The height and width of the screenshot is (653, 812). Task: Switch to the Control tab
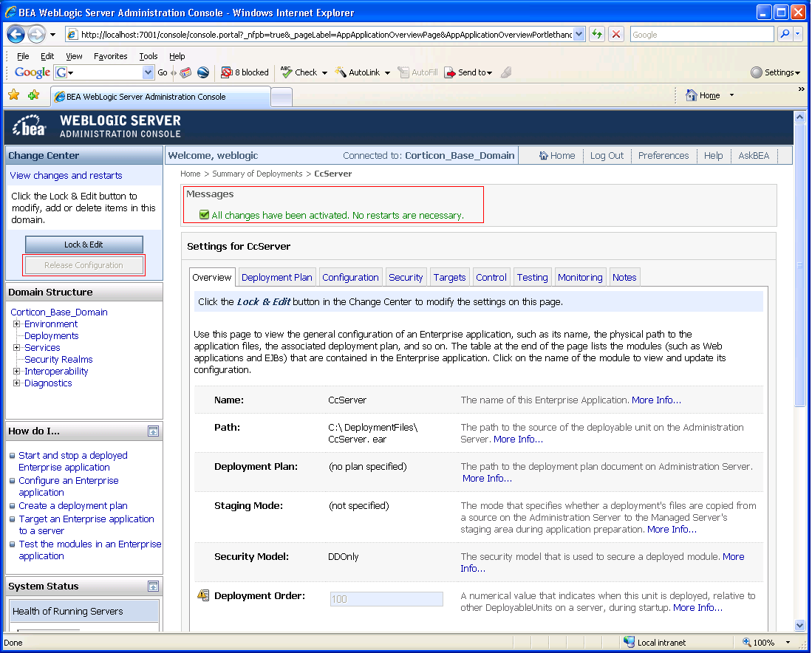[x=491, y=277]
